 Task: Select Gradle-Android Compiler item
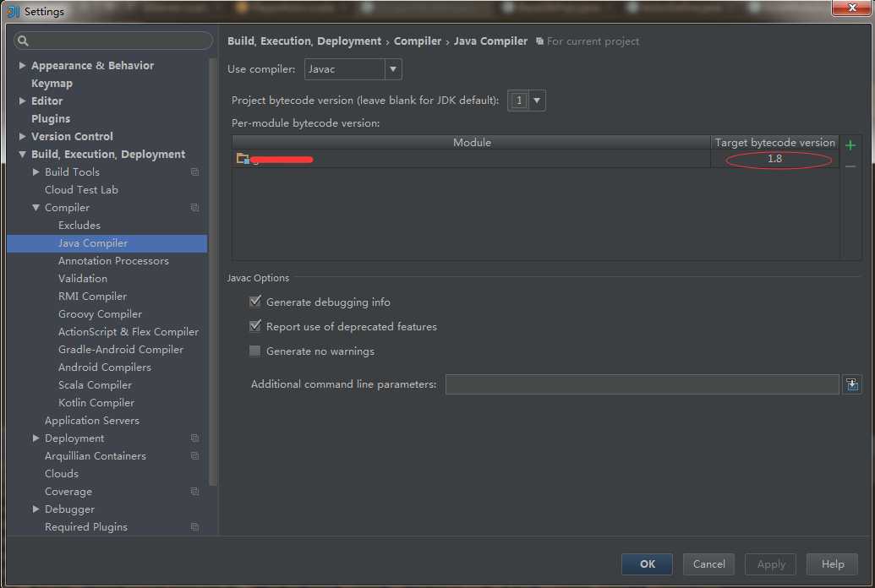tap(121, 349)
